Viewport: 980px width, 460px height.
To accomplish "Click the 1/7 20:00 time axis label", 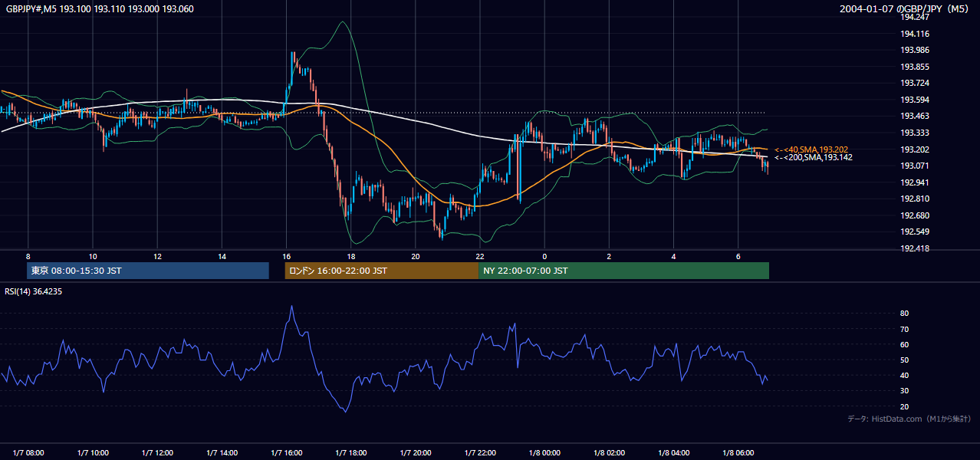I will coord(416,452).
